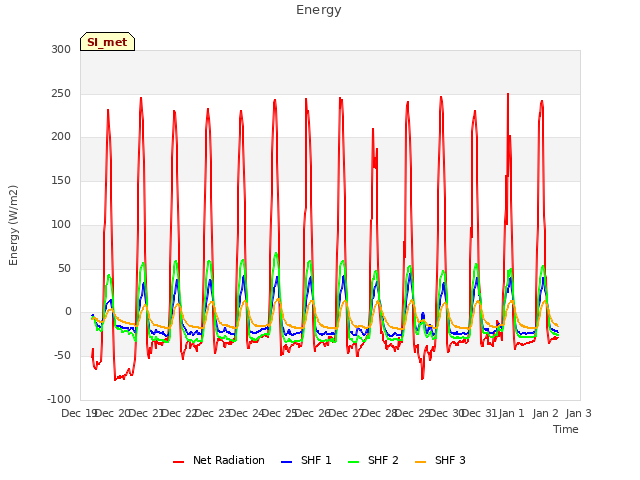Click the SI_met annotation label

point(107,42)
